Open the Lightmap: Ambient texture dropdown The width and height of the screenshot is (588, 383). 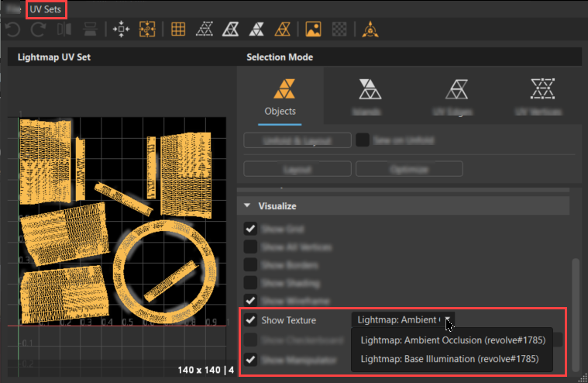point(403,320)
